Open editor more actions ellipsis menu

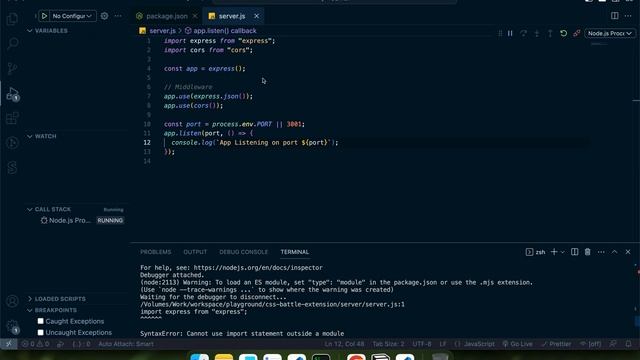coord(628,16)
